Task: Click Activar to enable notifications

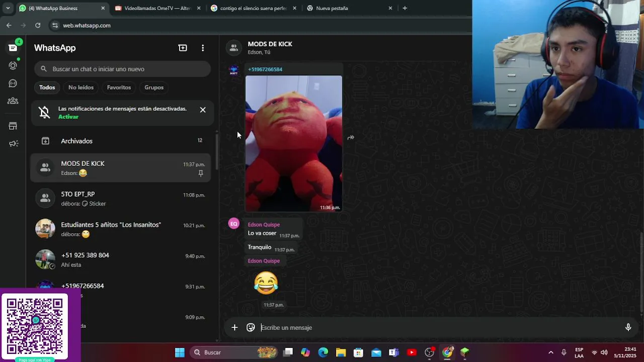Action: (x=68, y=117)
